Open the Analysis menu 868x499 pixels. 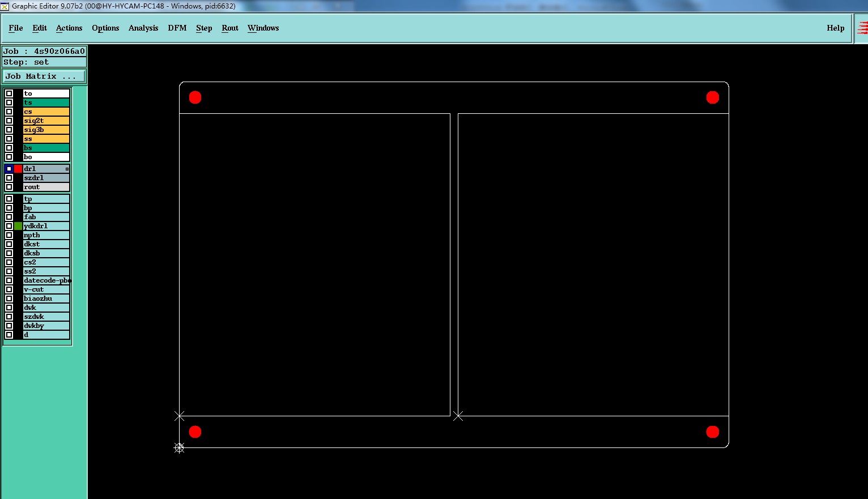click(x=143, y=28)
